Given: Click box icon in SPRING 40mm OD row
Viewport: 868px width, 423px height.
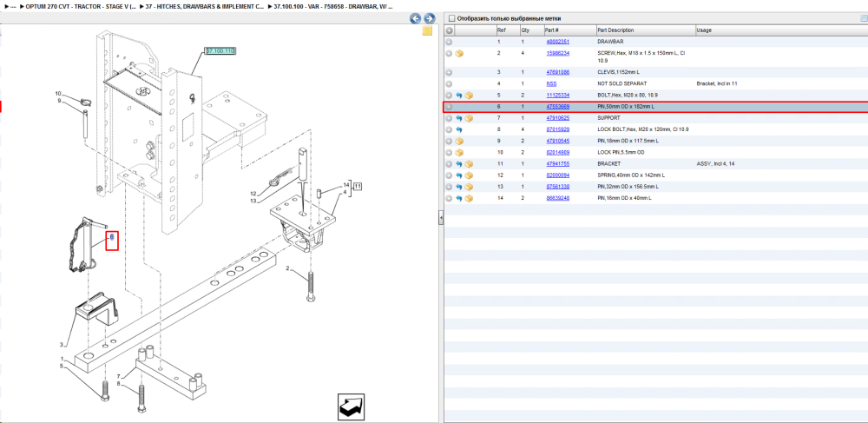Looking at the screenshot, I should click(469, 175).
